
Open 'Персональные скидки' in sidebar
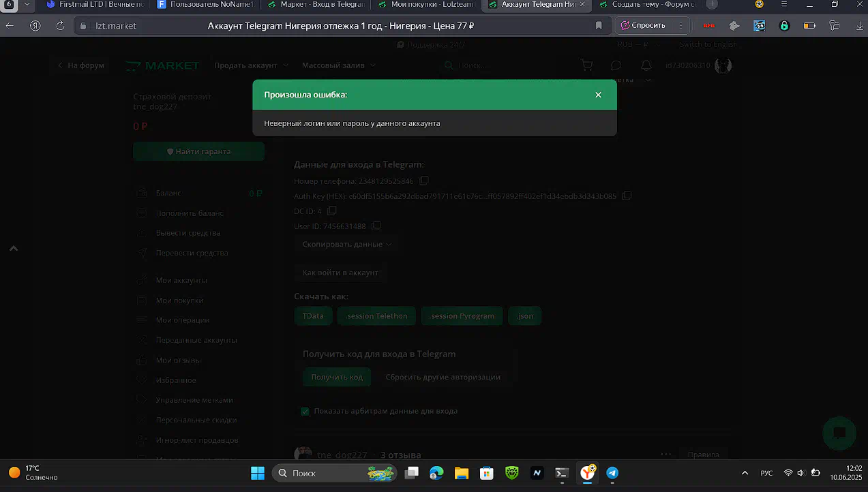point(198,420)
